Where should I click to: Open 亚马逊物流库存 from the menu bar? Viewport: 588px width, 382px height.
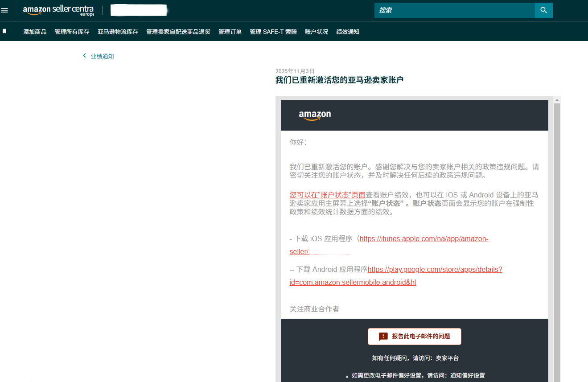coord(117,32)
